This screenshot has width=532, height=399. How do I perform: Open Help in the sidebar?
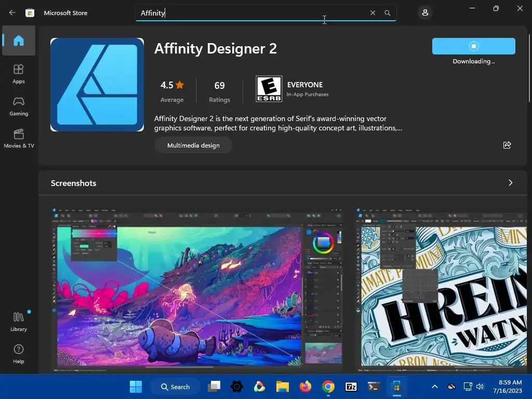pos(19,354)
